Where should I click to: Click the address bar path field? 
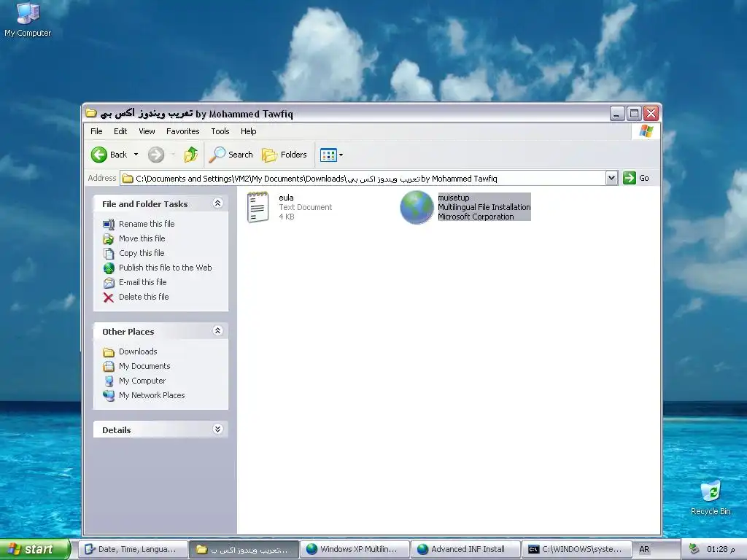[363, 178]
